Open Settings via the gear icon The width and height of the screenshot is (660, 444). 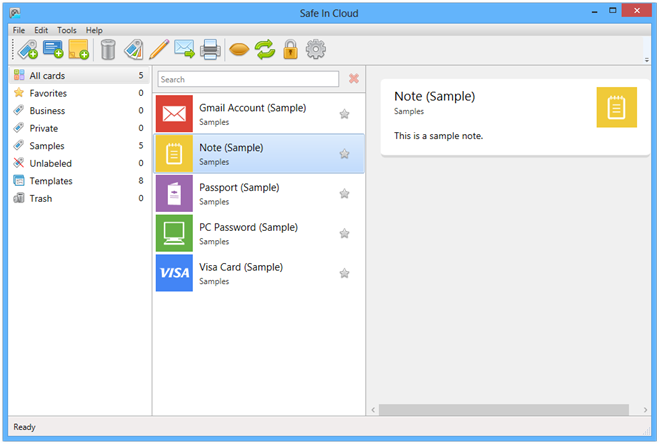(316, 50)
